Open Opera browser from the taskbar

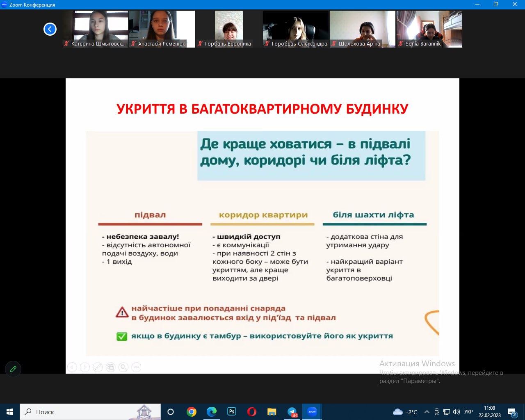pos(251,412)
